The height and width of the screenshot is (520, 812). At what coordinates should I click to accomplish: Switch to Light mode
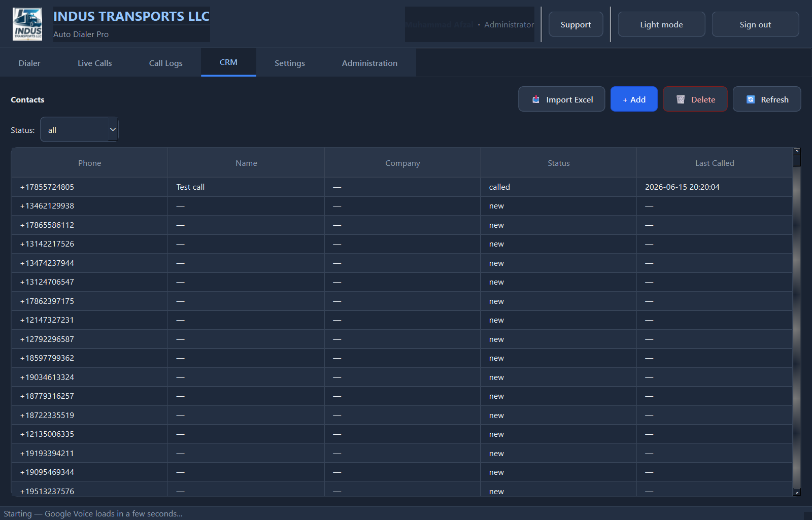tap(661, 24)
